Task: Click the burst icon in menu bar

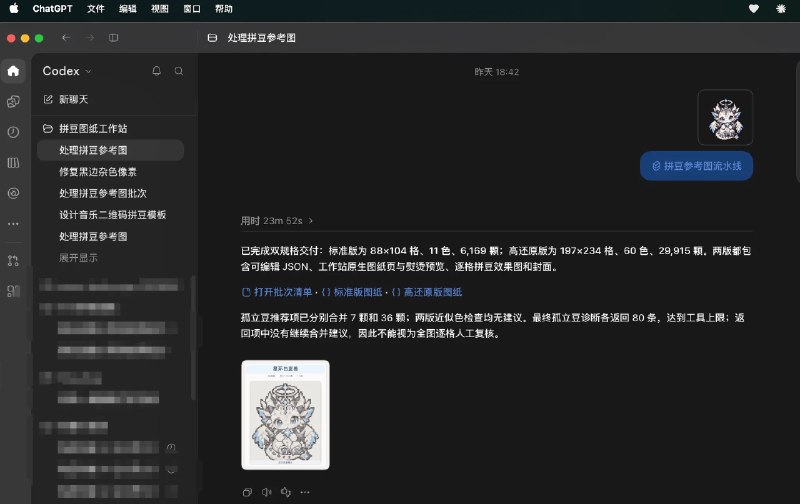Action: (781, 9)
